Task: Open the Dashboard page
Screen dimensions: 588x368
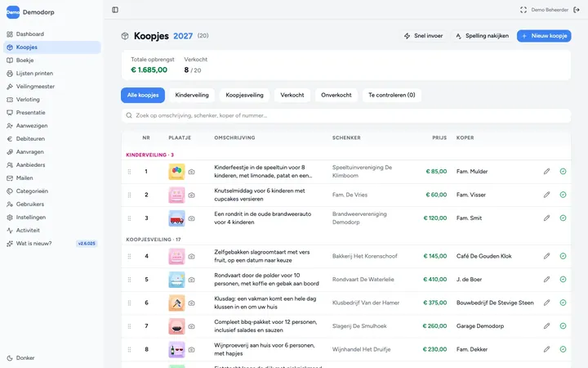Action: pos(52,34)
